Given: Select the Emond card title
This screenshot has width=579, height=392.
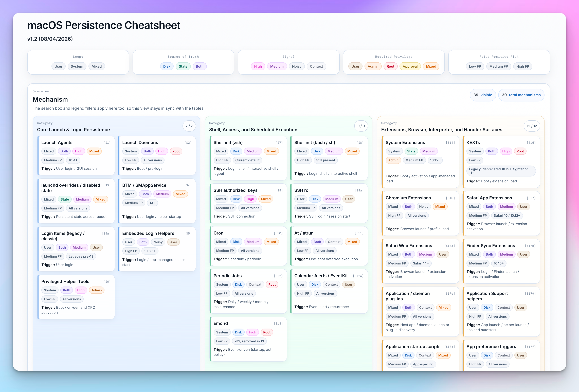Looking at the screenshot, I should (x=221, y=323).
